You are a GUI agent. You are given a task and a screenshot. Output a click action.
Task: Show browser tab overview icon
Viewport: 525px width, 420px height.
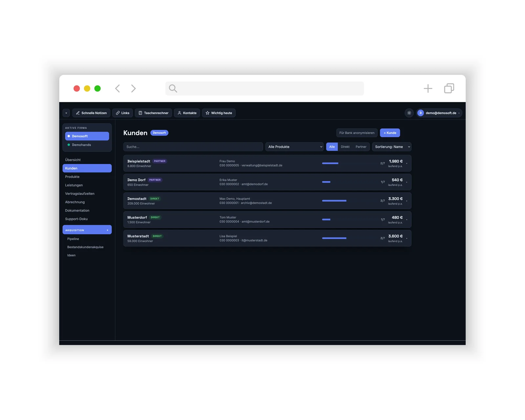click(x=449, y=88)
